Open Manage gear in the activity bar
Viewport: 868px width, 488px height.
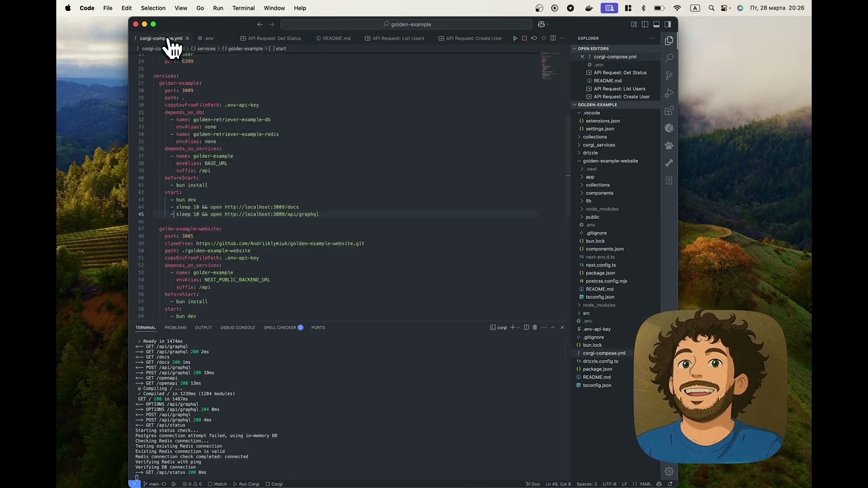669,472
